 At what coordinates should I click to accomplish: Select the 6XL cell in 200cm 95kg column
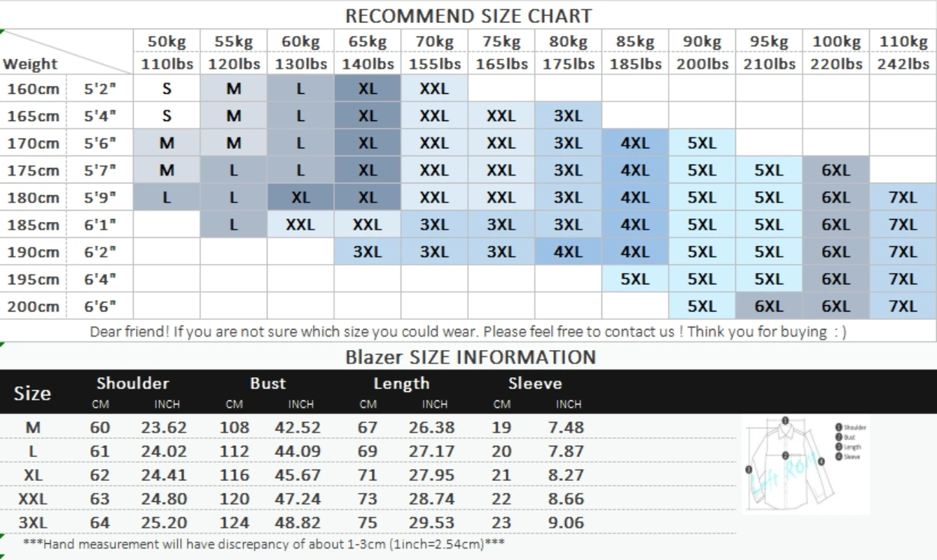pos(769,306)
